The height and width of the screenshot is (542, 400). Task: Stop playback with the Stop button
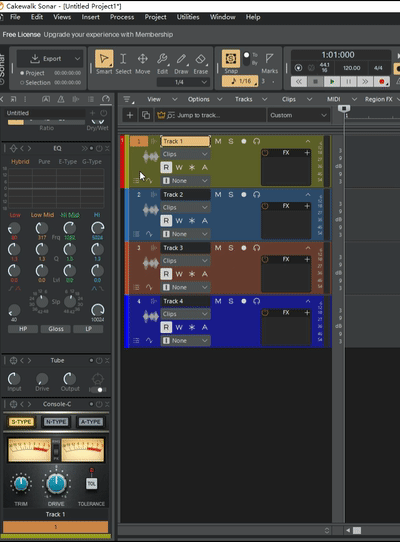click(x=315, y=82)
